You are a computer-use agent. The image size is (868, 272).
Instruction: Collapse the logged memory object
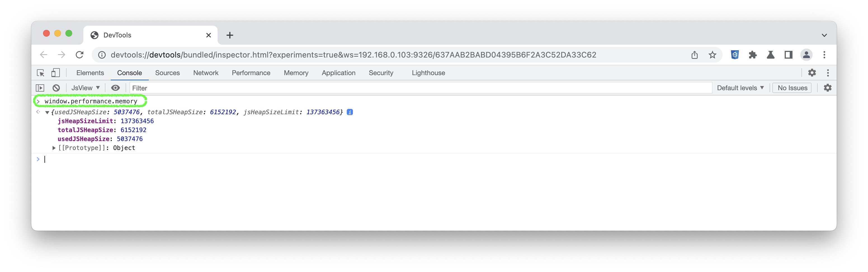[x=47, y=113]
